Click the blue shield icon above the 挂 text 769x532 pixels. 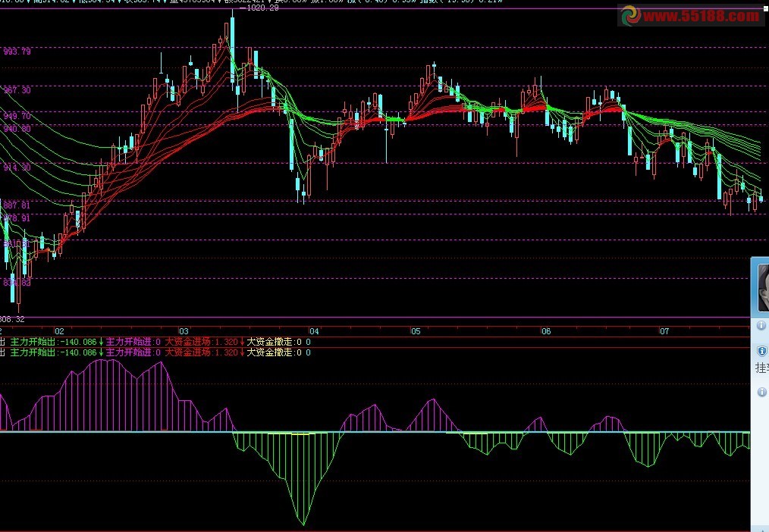(x=761, y=352)
